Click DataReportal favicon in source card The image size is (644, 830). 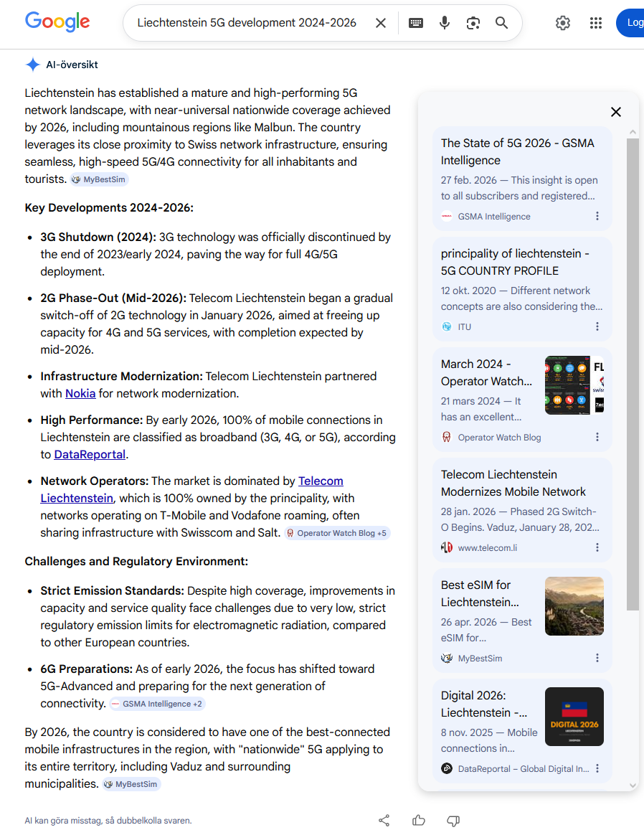[447, 768]
